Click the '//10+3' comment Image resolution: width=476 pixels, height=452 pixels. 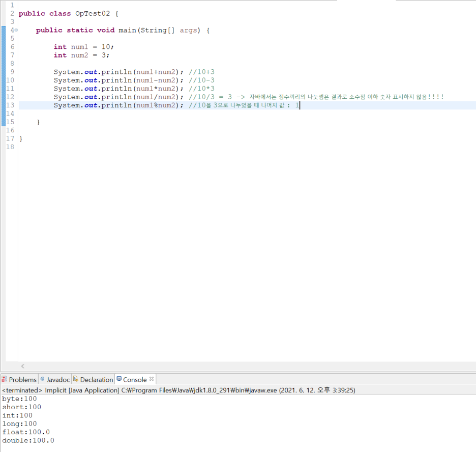pos(201,72)
